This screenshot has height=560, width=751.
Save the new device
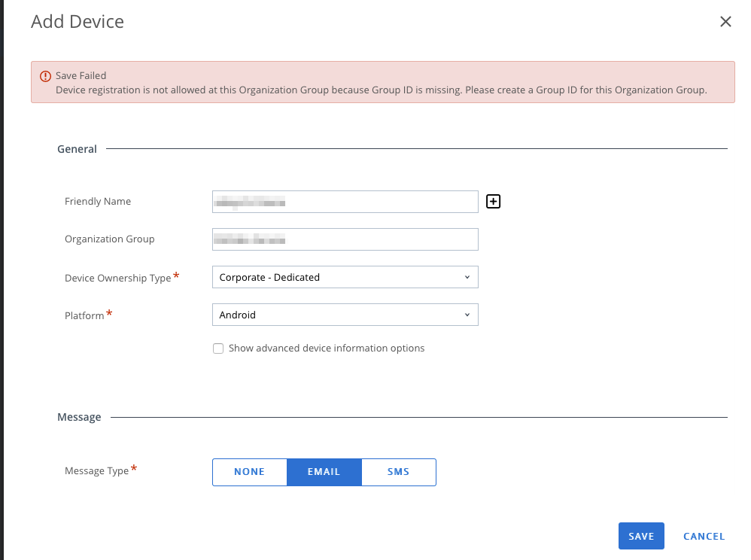point(641,536)
